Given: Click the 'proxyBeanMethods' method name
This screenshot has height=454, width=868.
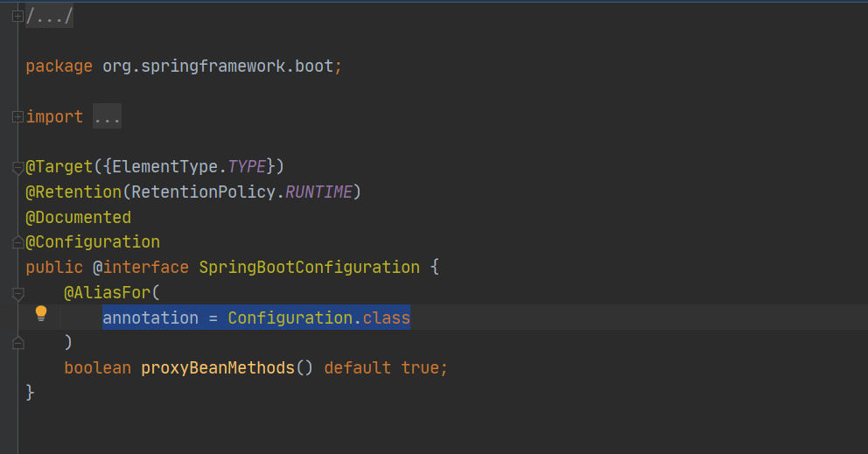Looking at the screenshot, I should pyautogui.click(x=218, y=368).
